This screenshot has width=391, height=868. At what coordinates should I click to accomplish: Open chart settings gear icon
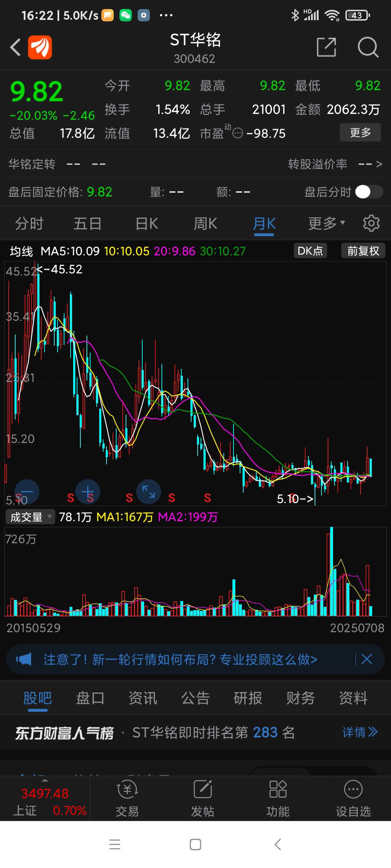tap(371, 223)
